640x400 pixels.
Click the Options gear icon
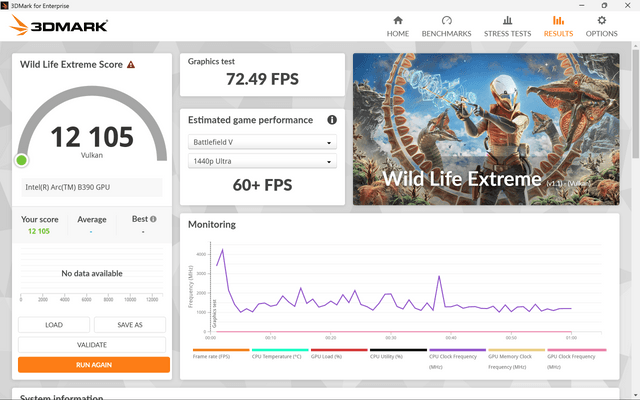click(x=602, y=20)
